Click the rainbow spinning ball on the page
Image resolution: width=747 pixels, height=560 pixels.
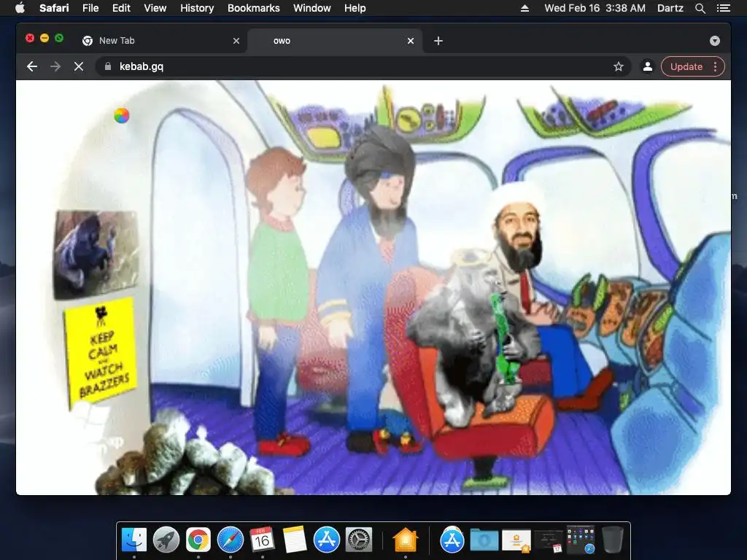click(x=122, y=115)
